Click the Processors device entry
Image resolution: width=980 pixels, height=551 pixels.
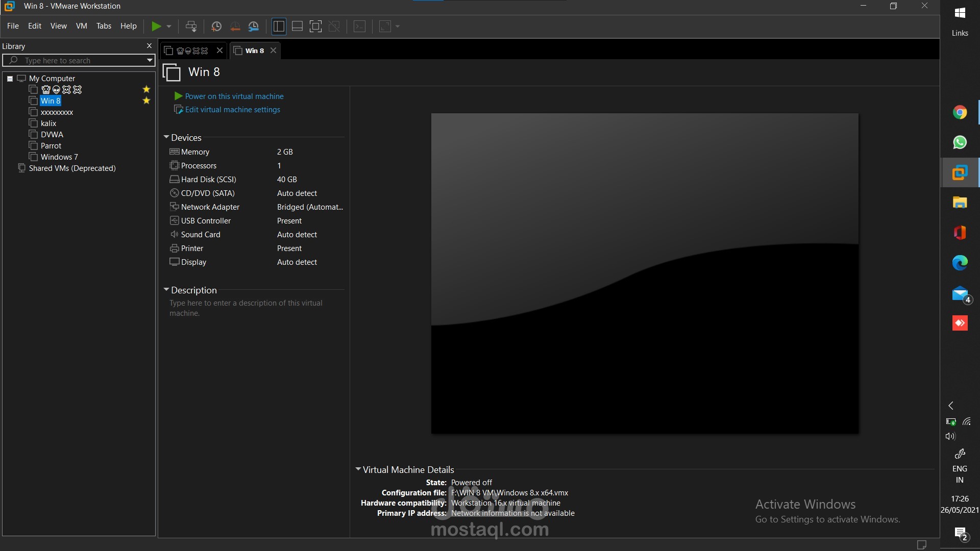click(256, 166)
